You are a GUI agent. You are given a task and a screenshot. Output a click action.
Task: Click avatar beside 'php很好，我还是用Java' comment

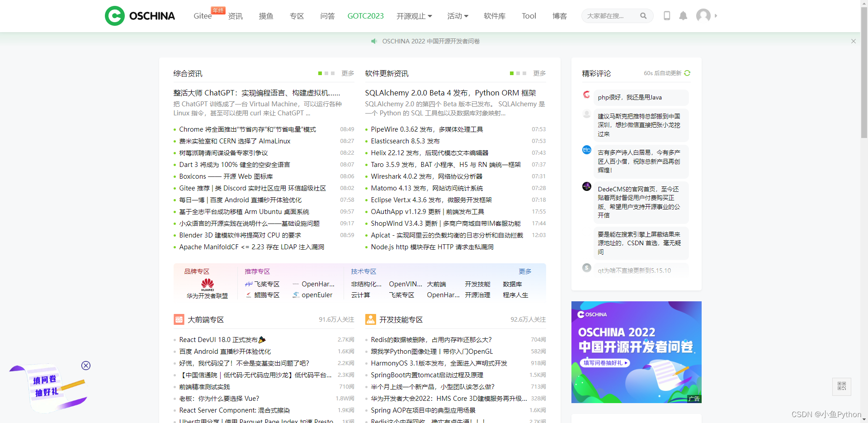point(586,95)
